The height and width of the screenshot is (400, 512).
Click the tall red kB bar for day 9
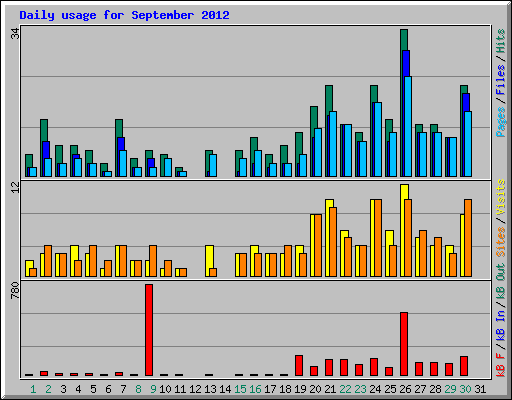149,330
